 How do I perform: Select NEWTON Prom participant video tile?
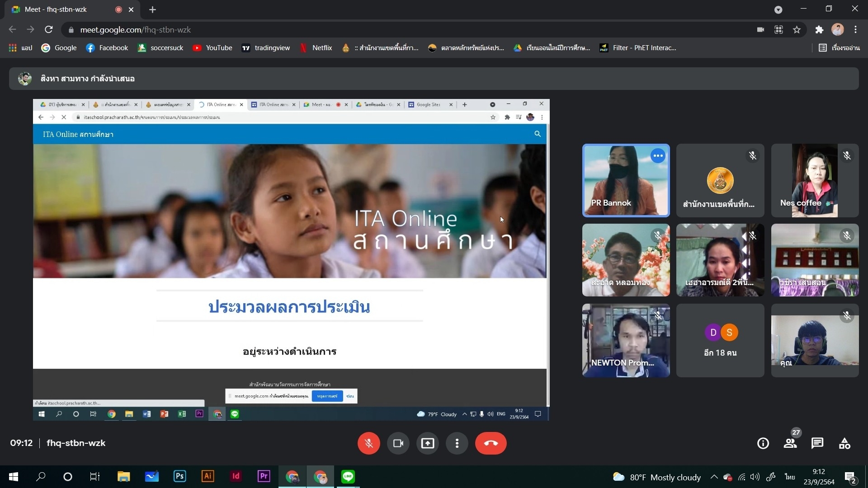pos(626,340)
